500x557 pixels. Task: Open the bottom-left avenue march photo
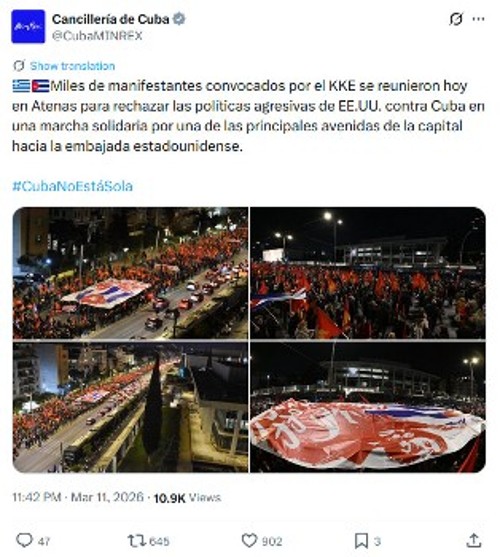[x=130, y=407]
